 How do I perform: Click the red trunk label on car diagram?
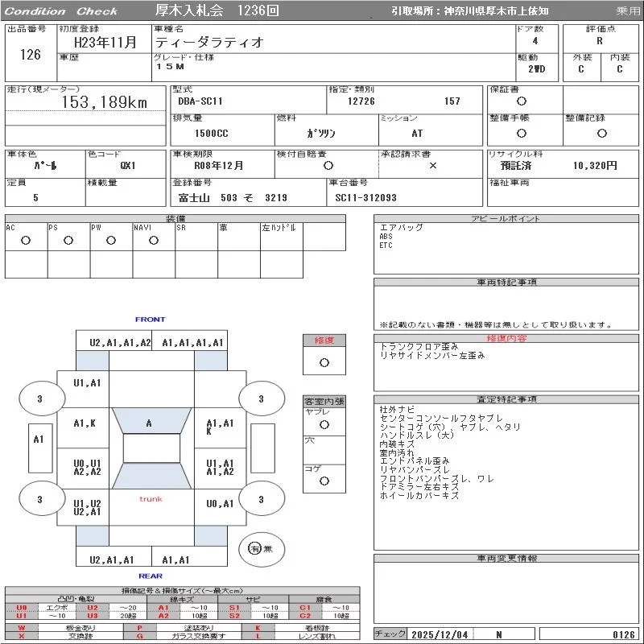(151, 499)
